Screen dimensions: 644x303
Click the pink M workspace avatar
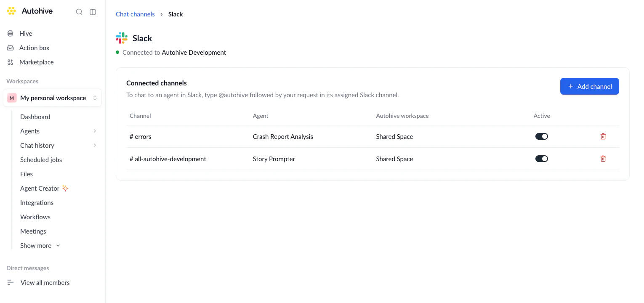click(x=12, y=98)
